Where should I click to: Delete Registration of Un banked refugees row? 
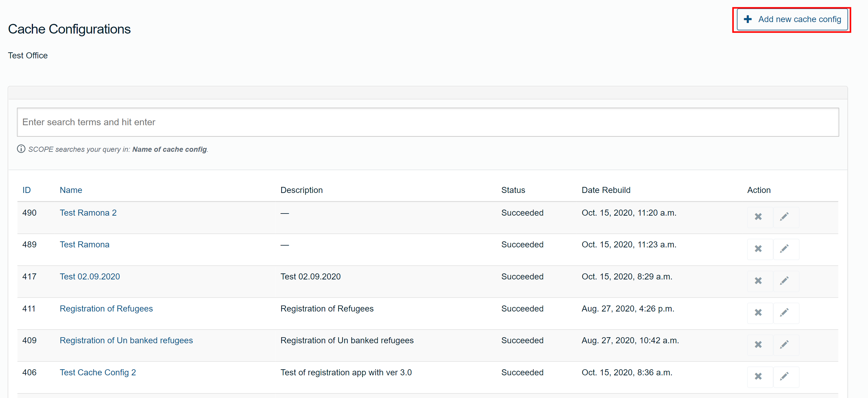(x=758, y=345)
